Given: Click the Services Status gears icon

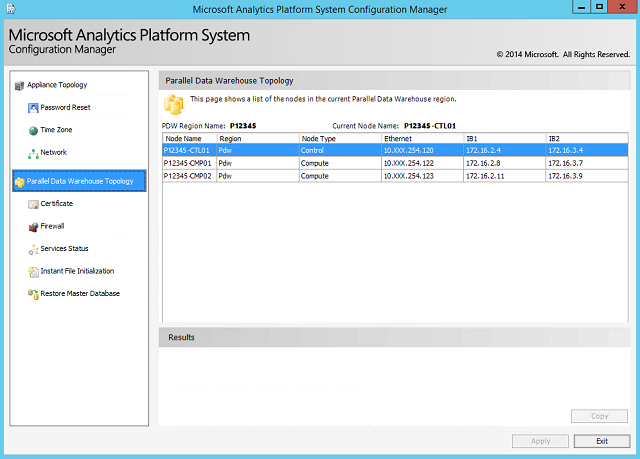Looking at the screenshot, I should click(x=33, y=249).
